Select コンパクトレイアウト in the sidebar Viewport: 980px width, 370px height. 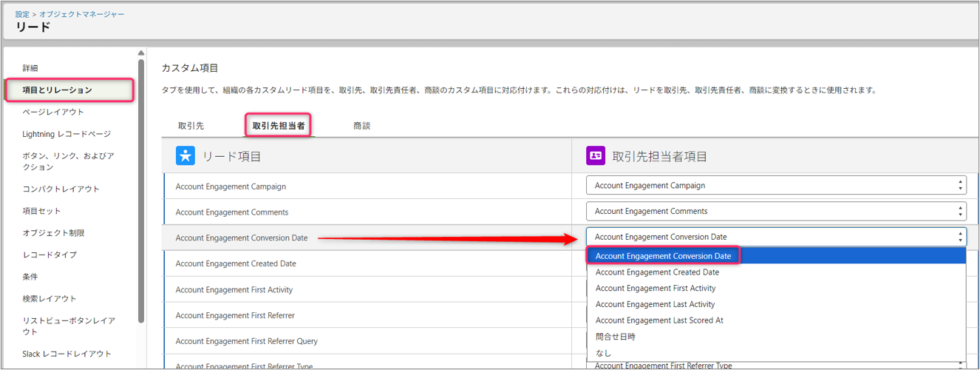point(61,189)
